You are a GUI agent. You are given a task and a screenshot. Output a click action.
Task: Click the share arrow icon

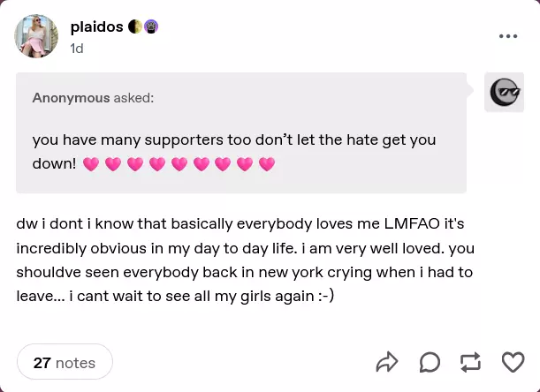point(387,362)
